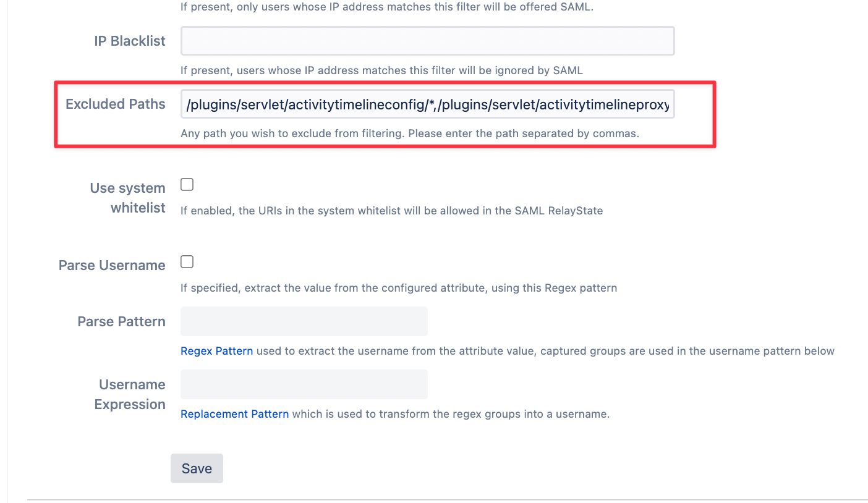Click the Excluded Paths label

click(x=115, y=104)
